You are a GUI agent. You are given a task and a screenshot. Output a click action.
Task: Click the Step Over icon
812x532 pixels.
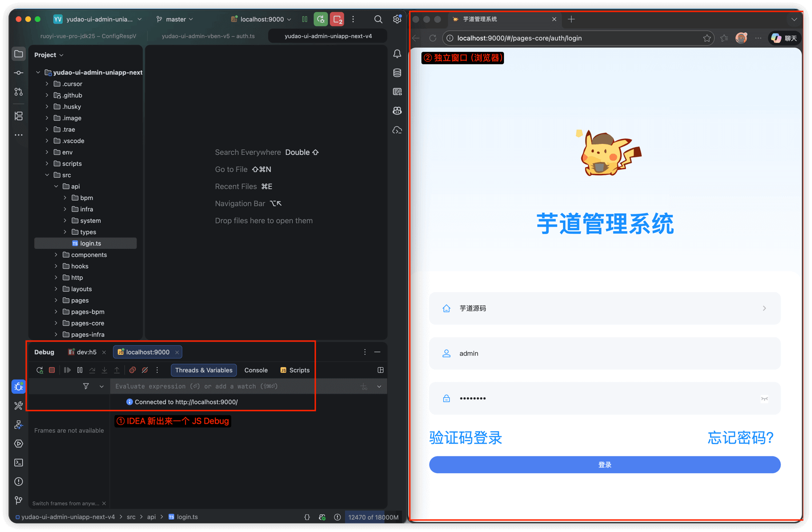(92, 370)
